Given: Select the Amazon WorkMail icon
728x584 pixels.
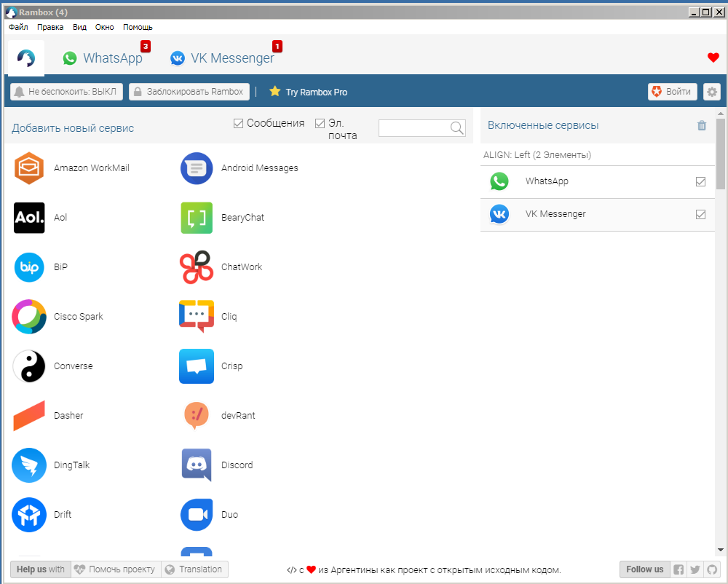Looking at the screenshot, I should coord(29,167).
